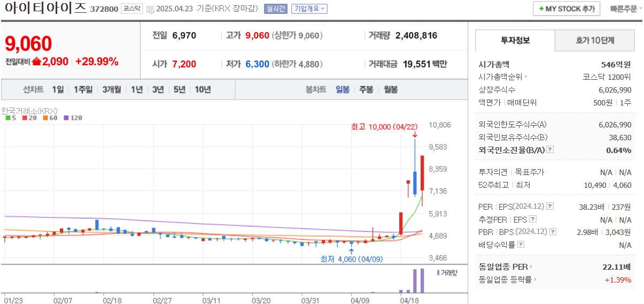Select the 3개월 line chart period

pos(112,89)
